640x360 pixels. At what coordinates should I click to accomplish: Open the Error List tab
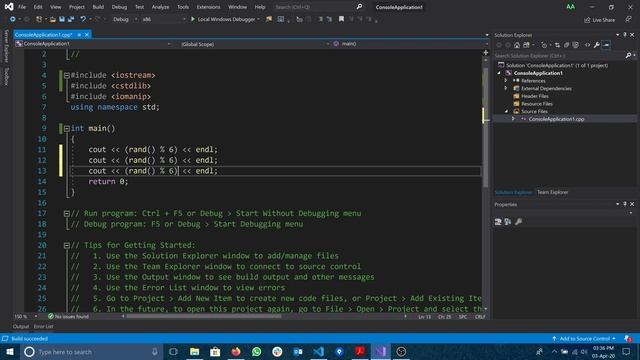pyautogui.click(x=43, y=327)
